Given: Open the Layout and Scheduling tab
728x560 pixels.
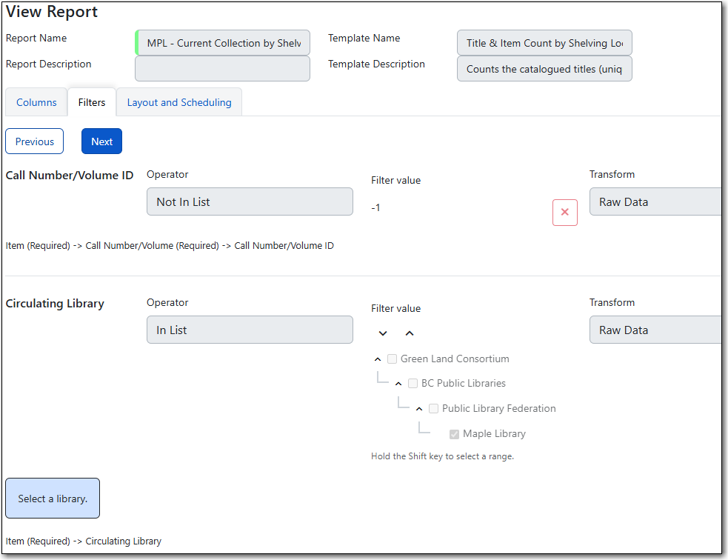Looking at the screenshot, I should pyautogui.click(x=179, y=102).
